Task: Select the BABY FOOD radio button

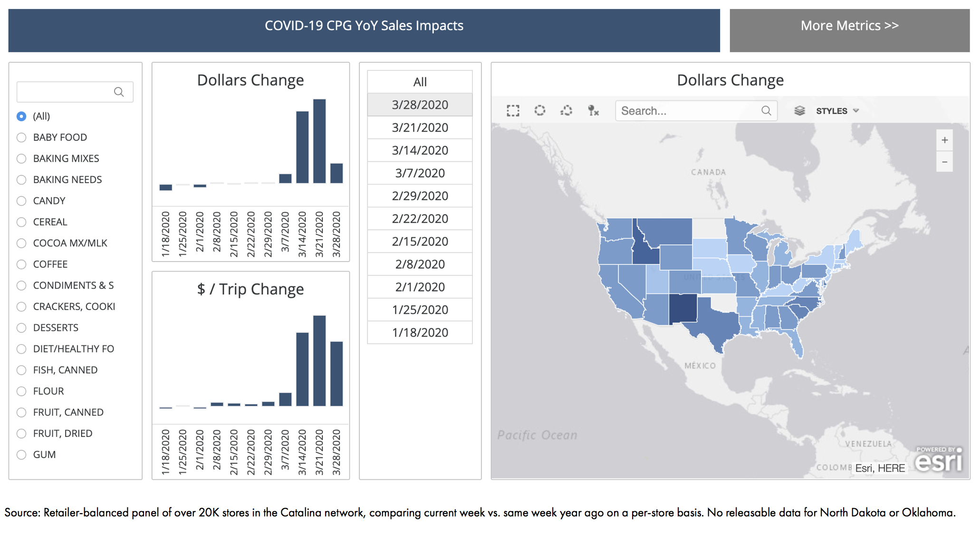Action: click(21, 137)
